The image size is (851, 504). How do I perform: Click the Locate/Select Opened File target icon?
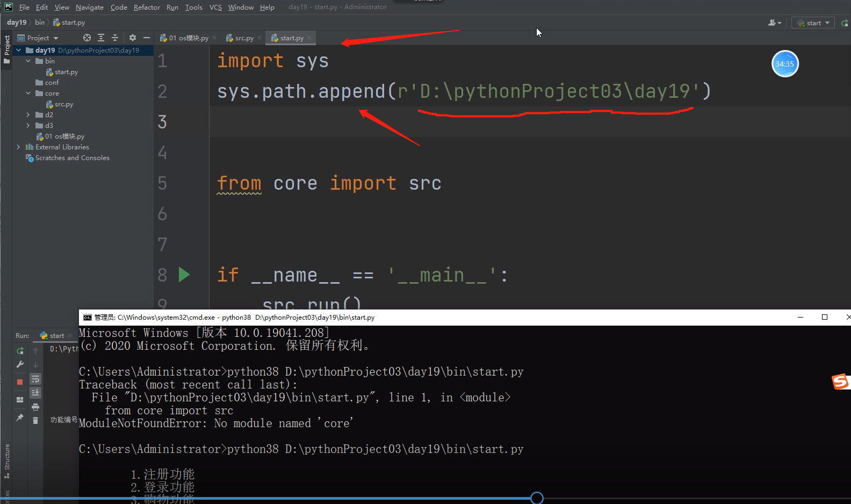[x=87, y=38]
